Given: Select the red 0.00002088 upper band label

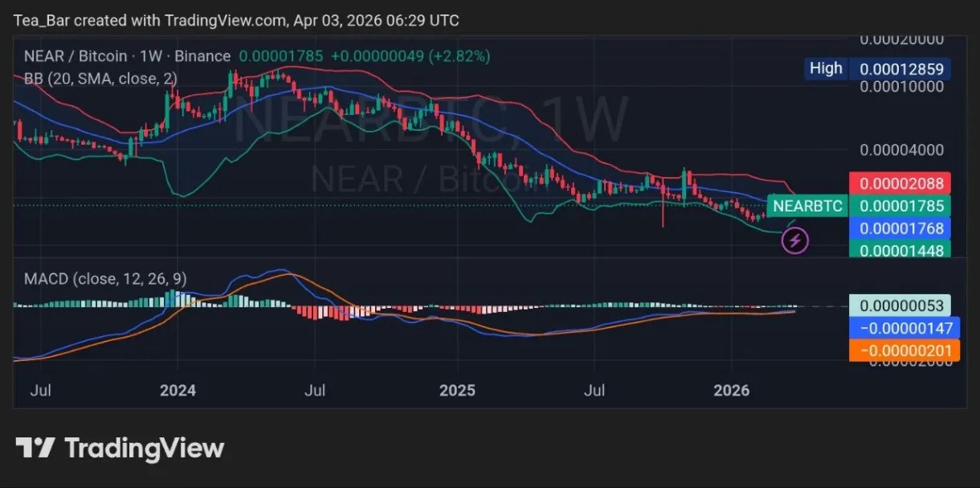Looking at the screenshot, I should click(x=900, y=183).
